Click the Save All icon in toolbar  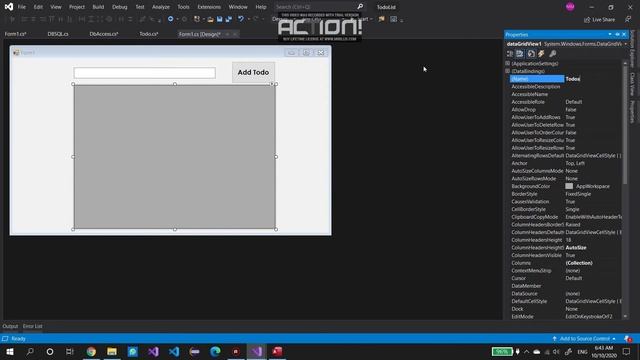(x=229, y=19)
